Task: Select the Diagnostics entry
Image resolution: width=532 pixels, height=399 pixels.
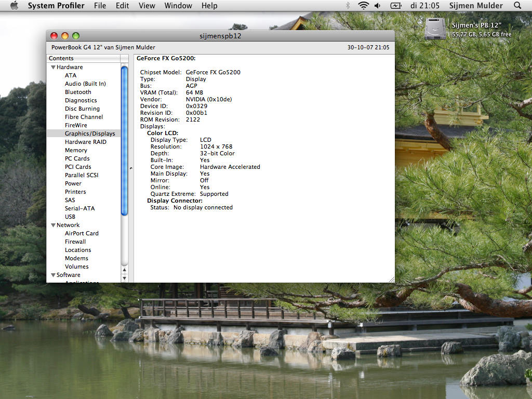Action: coord(81,100)
